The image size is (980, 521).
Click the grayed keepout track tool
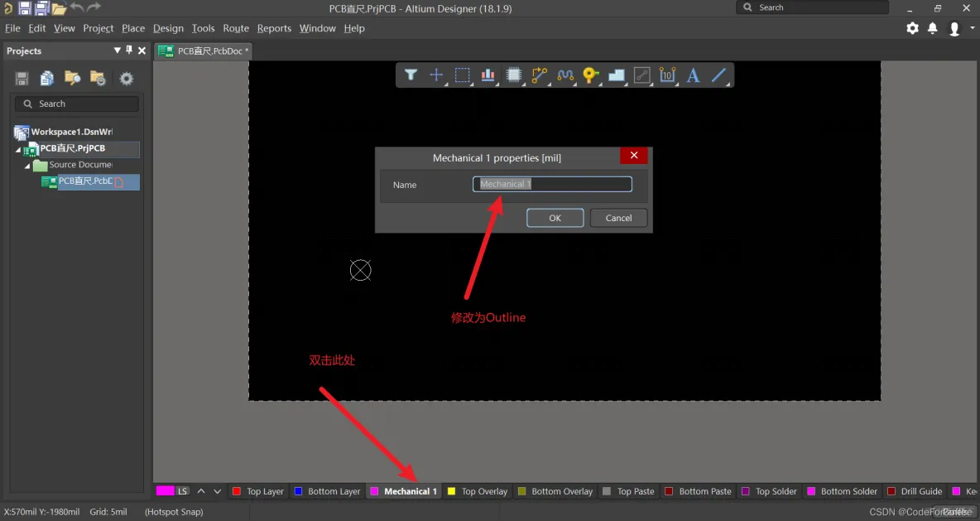[641, 75]
